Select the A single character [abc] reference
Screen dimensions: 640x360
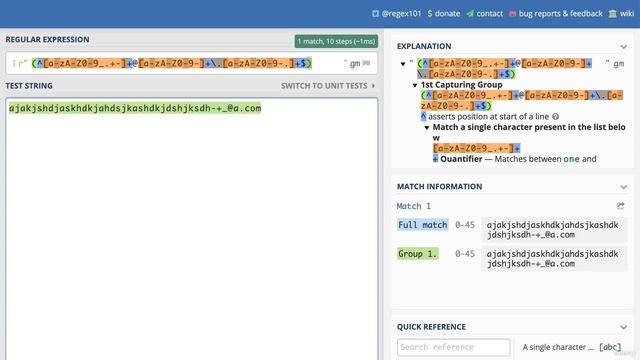coord(571,347)
